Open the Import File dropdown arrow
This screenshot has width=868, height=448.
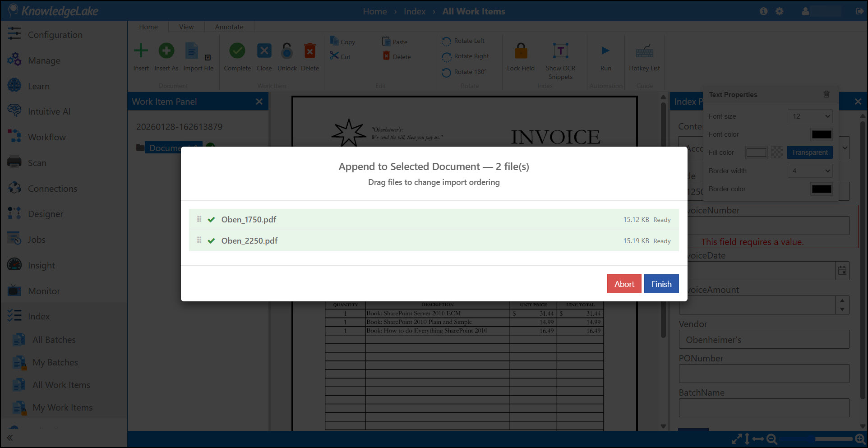click(208, 57)
